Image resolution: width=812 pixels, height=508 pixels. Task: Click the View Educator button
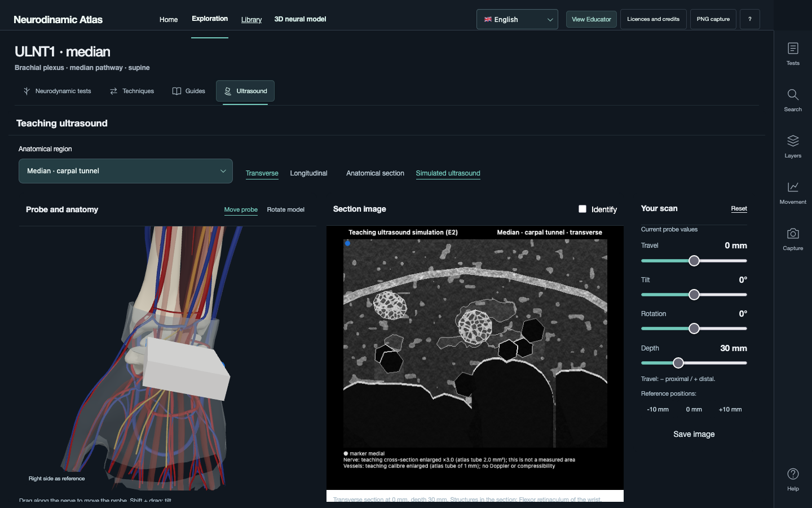coord(591,19)
